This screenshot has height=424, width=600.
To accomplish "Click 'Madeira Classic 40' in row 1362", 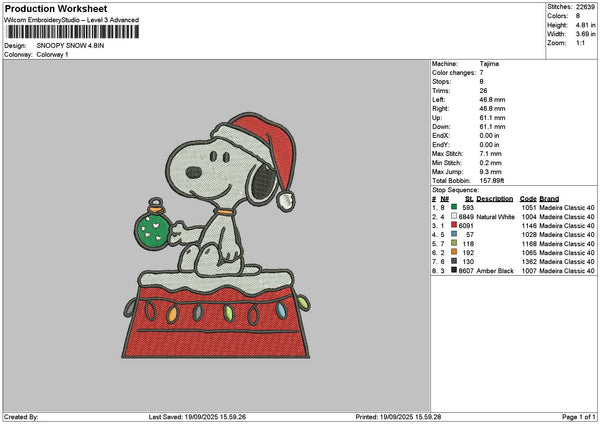I will point(567,262).
